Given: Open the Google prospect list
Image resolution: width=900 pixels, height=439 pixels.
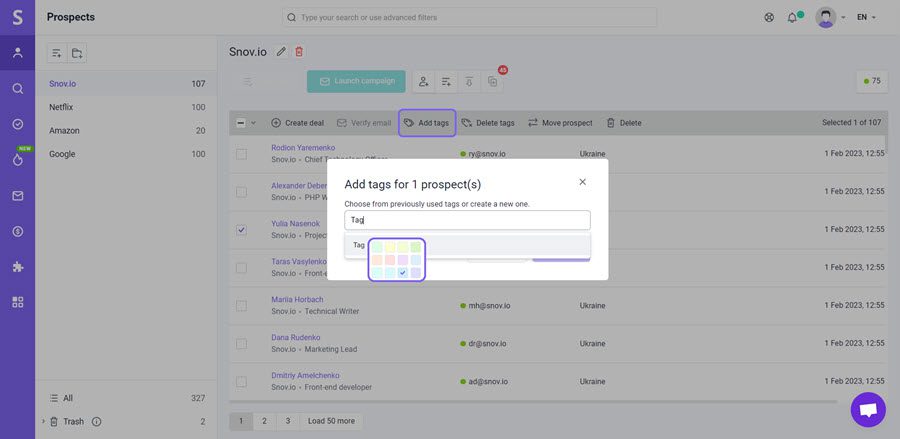Looking at the screenshot, I should (126, 154).
